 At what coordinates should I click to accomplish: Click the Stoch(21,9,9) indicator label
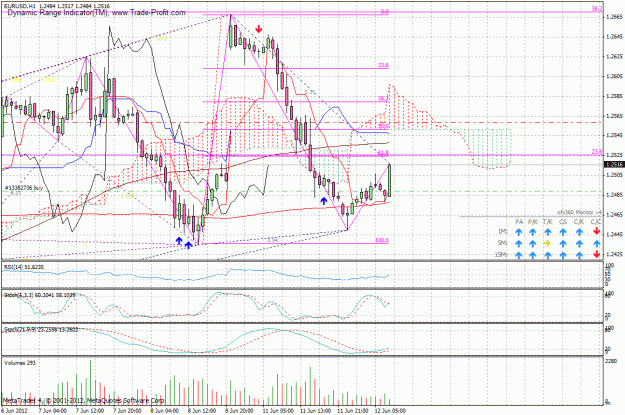(41, 330)
